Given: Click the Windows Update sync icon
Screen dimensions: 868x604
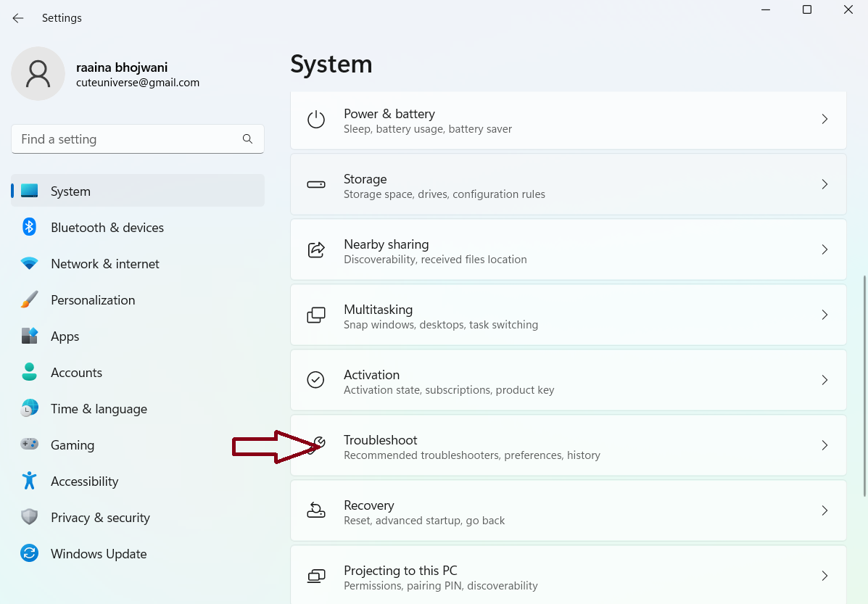Looking at the screenshot, I should pos(29,554).
